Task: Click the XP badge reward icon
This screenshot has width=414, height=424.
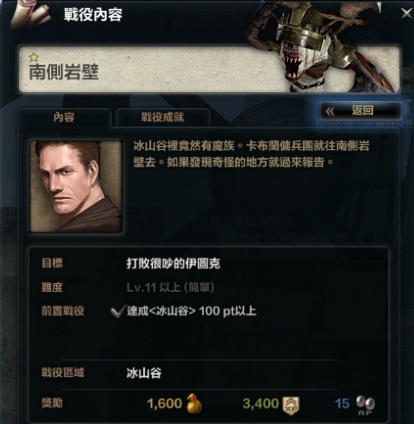Action: 291,405
